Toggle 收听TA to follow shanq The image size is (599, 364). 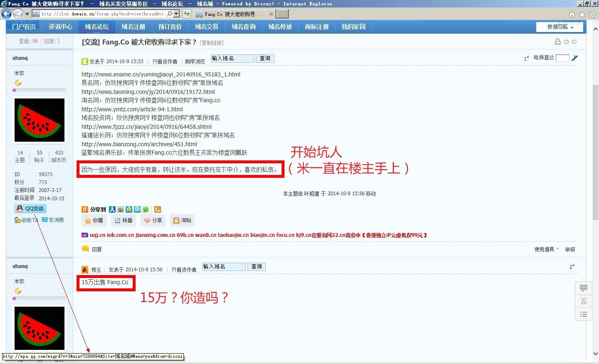coord(26,220)
